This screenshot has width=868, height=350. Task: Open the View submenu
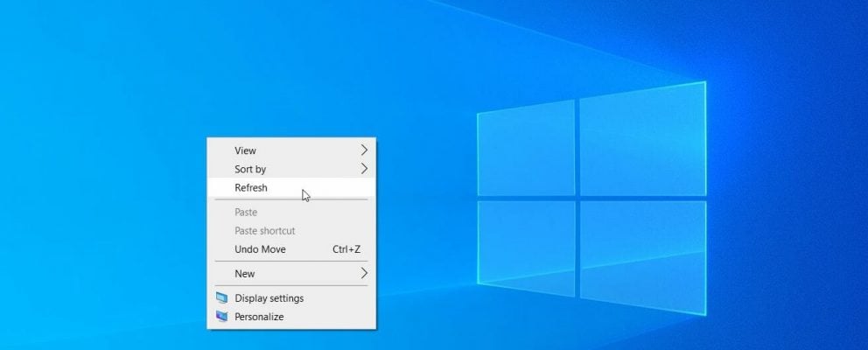click(x=291, y=150)
